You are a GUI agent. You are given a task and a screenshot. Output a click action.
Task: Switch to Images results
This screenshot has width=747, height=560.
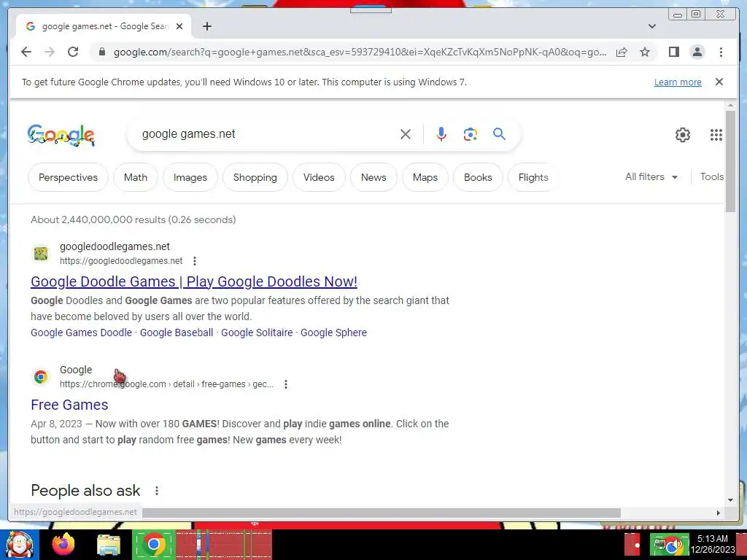(x=190, y=177)
